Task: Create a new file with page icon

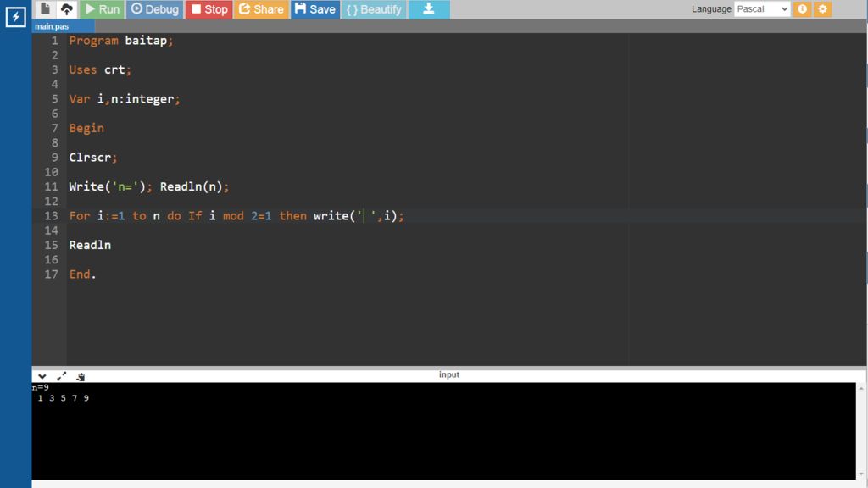Action: pos(46,8)
